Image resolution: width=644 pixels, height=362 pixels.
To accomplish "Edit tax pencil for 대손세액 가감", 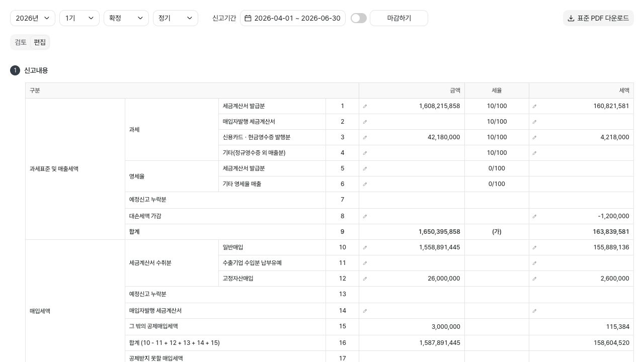I will (535, 216).
